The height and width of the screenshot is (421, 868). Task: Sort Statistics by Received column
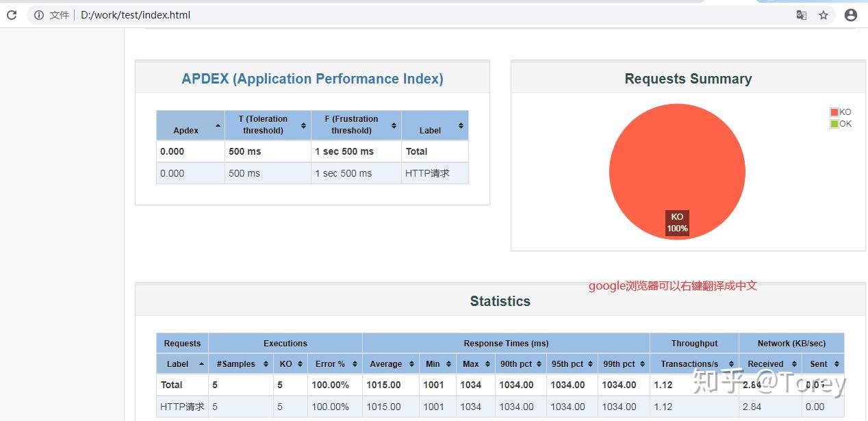pos(770,363)
